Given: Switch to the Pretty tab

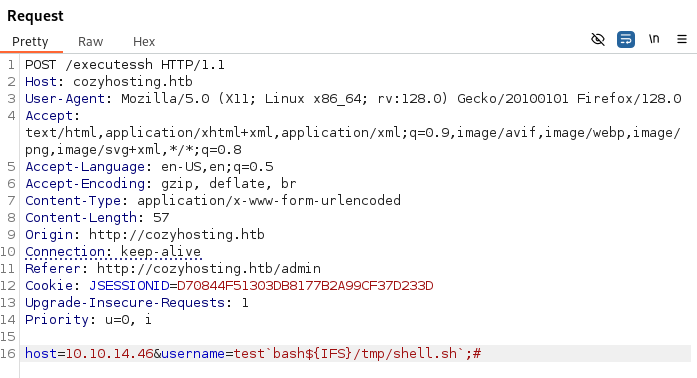Looking at the screenshot, I should tap(30, 42).
